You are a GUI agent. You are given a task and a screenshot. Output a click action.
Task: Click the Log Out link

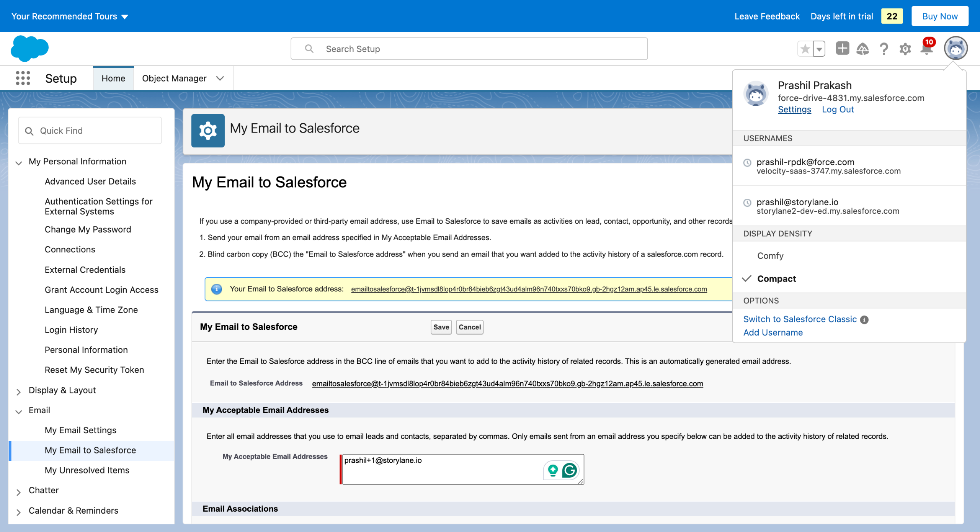pyautogui.click(x=838, y=110)
